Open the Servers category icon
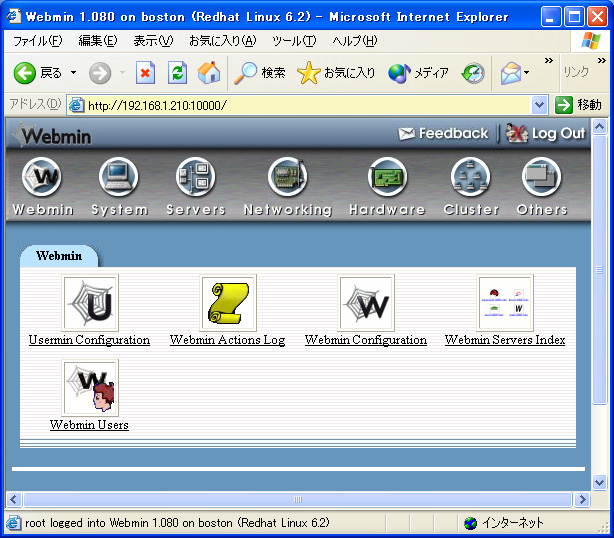This screenshot has width=614, height=538. (195, 177)
